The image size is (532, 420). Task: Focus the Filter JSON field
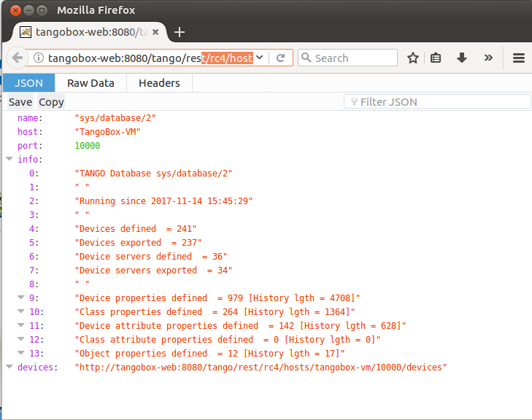pyautogui.click(x=437, y=101)
